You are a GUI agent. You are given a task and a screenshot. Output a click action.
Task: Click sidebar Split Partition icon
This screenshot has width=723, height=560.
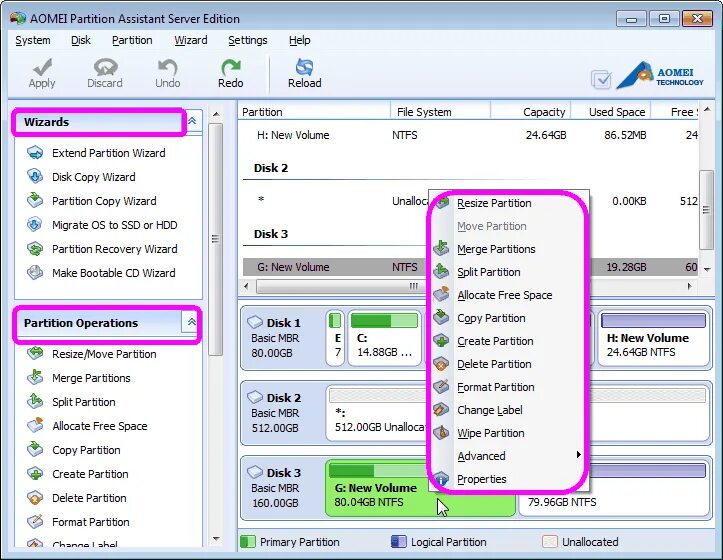(35, 401)
